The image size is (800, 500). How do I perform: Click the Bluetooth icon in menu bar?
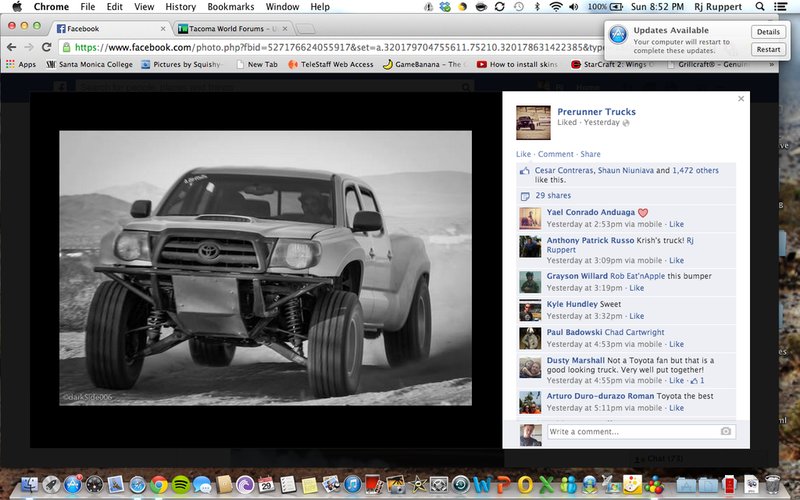coord(537,7)
